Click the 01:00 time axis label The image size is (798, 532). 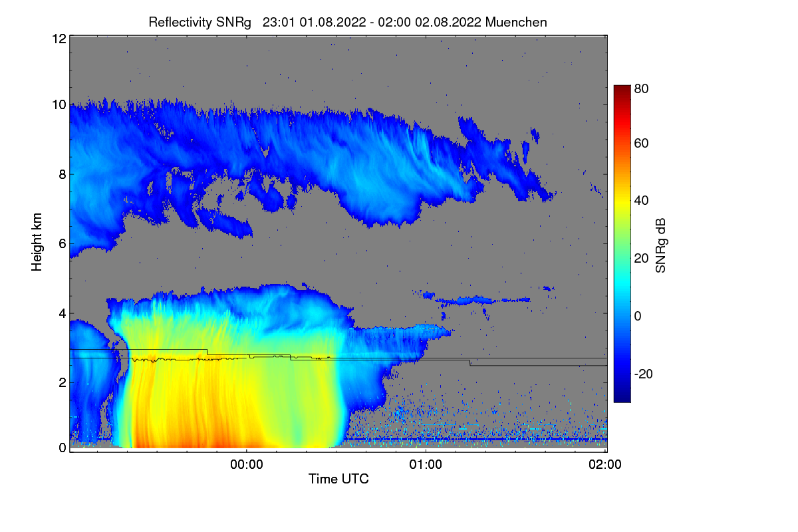pyautogui.click(x=426, y=465)
